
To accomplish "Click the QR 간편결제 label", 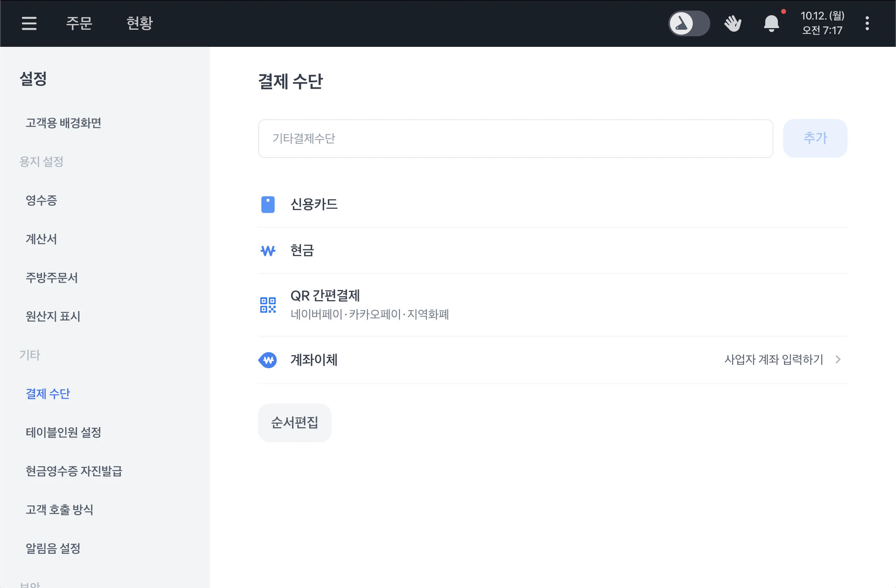I will (325, 296).
